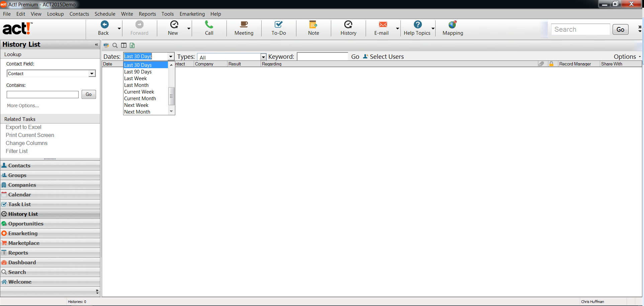Open the Reports menu

(147, 14)
